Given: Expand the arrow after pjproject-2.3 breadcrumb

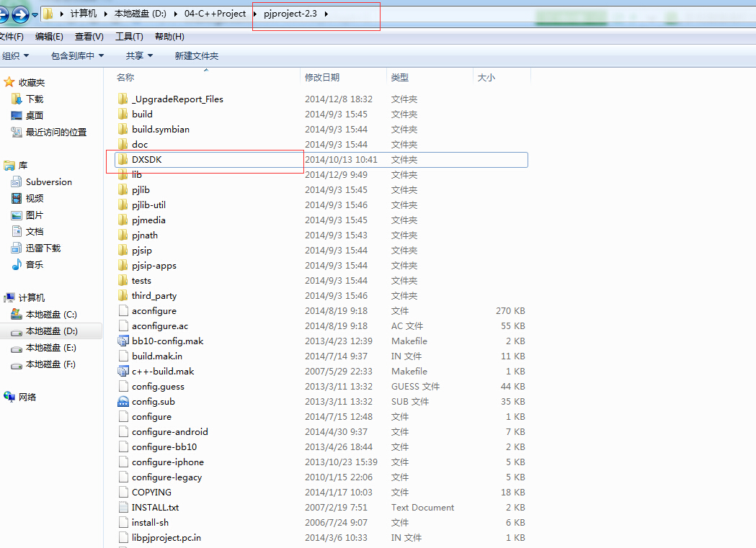Looking at the screenshot, I should tap(326, 14).
